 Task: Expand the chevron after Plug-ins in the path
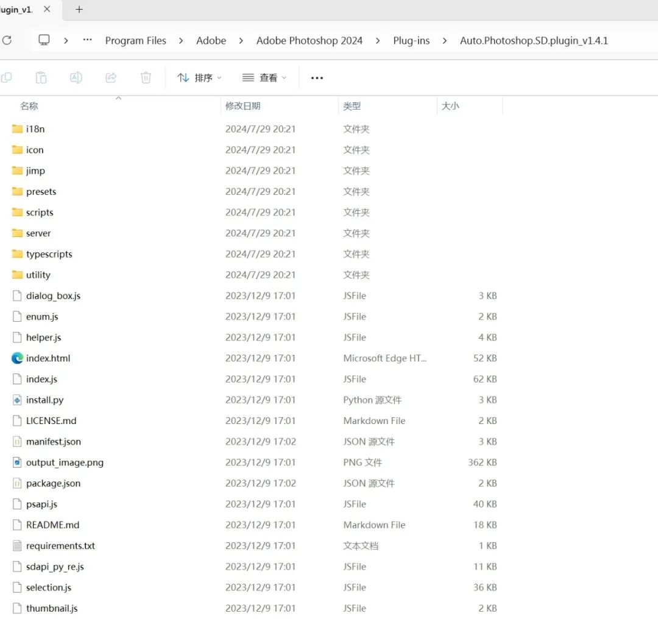tap(444, 41)
